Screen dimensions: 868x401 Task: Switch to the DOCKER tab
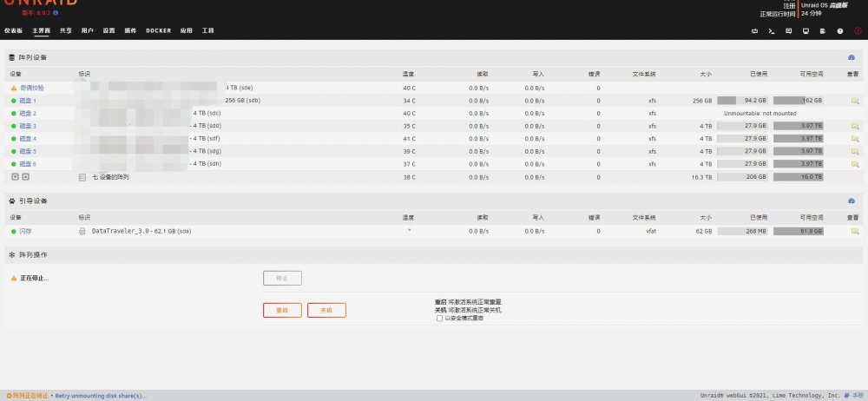pyautogui.click(x=158, y=31)
